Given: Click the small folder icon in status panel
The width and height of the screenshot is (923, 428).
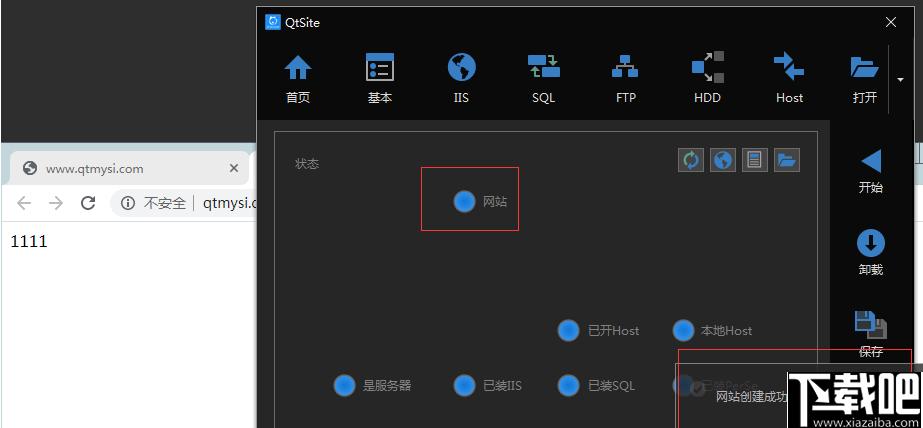Looking at the screenshot, I should [x=786, y=160].
